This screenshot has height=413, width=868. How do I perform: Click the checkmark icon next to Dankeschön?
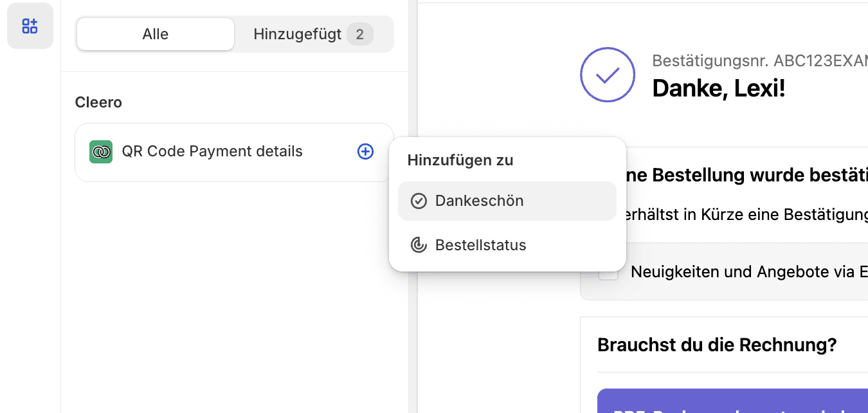click(419, 201)
